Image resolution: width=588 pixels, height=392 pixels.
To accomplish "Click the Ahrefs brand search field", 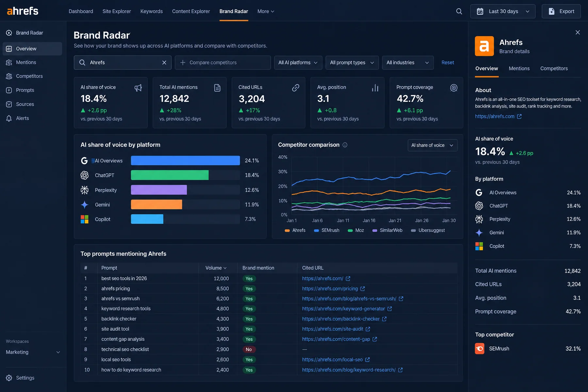I will pos(122,62).
